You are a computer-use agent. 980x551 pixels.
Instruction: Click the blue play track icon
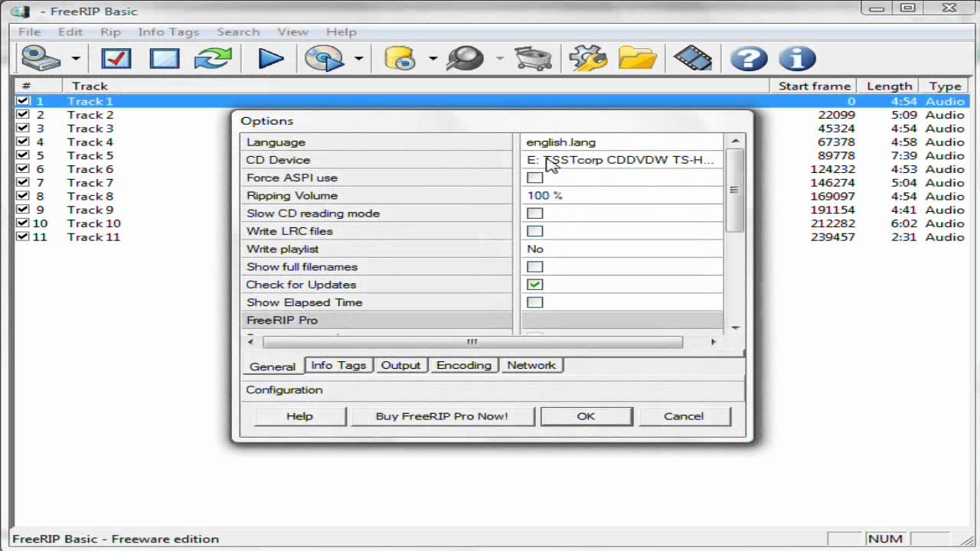pos(270,59)
